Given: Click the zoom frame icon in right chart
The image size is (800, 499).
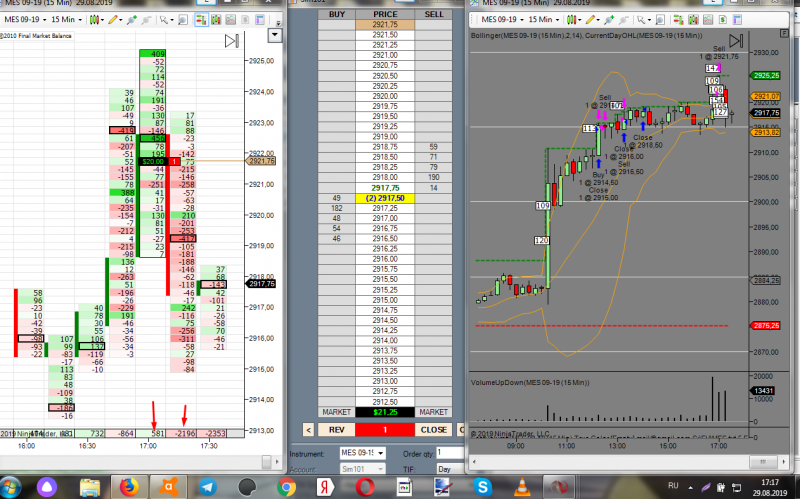Looking at the screenshot, I should pyautogui.click(x=660, y=20).
